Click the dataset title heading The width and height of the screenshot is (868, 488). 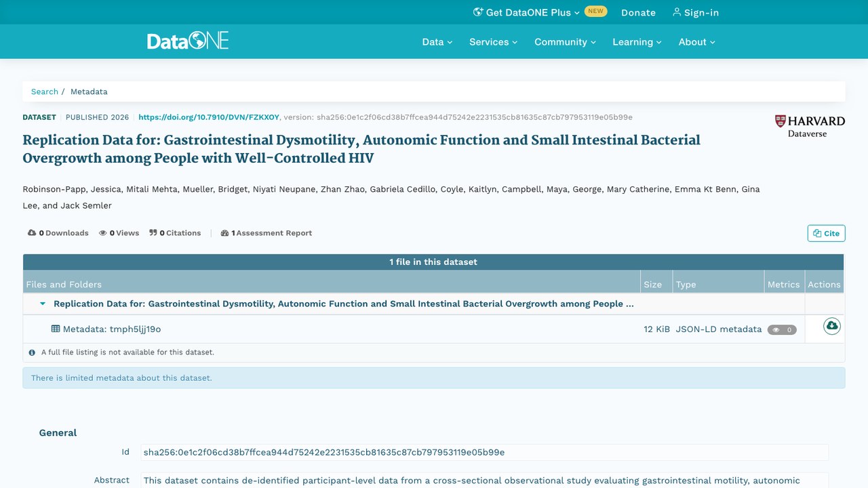coord(361,149)
